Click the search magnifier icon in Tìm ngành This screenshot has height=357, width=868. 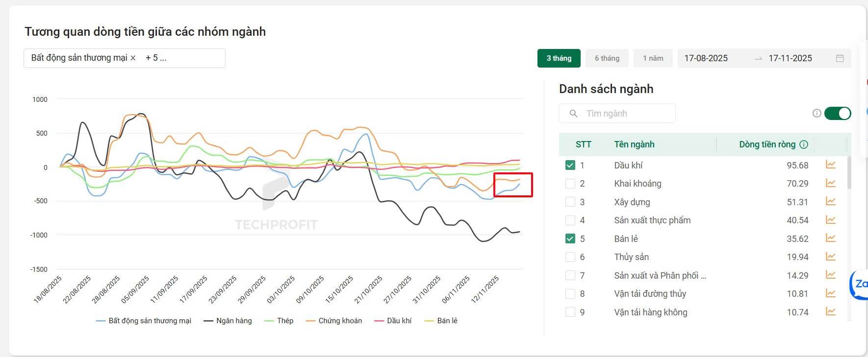click(x=573, y=114)
